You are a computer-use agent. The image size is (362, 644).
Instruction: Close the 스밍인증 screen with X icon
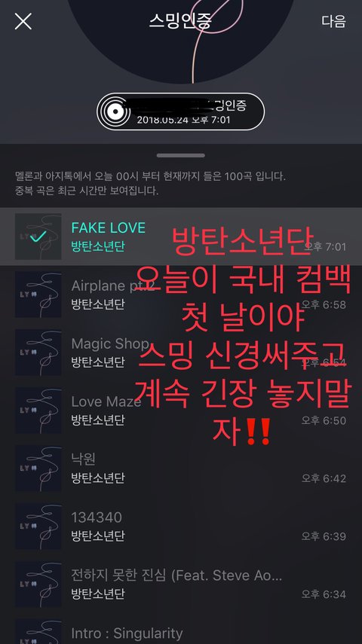tap(23, 21)
